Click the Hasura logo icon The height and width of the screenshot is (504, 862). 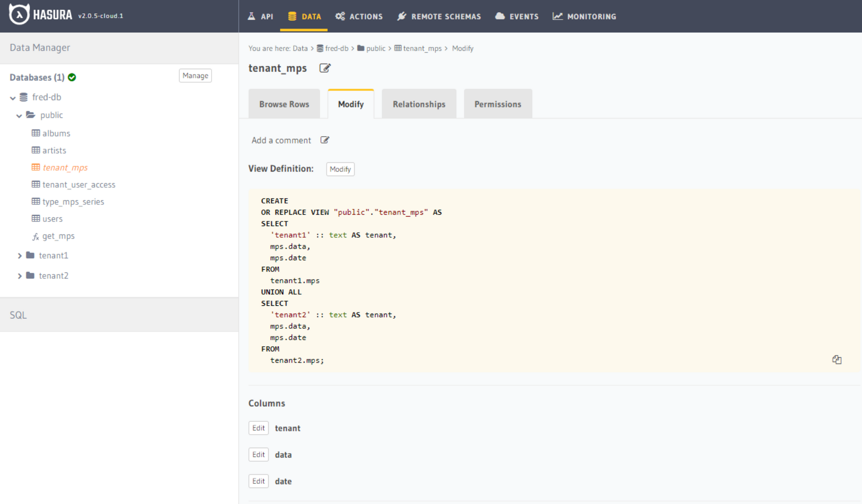pos(19,14)
